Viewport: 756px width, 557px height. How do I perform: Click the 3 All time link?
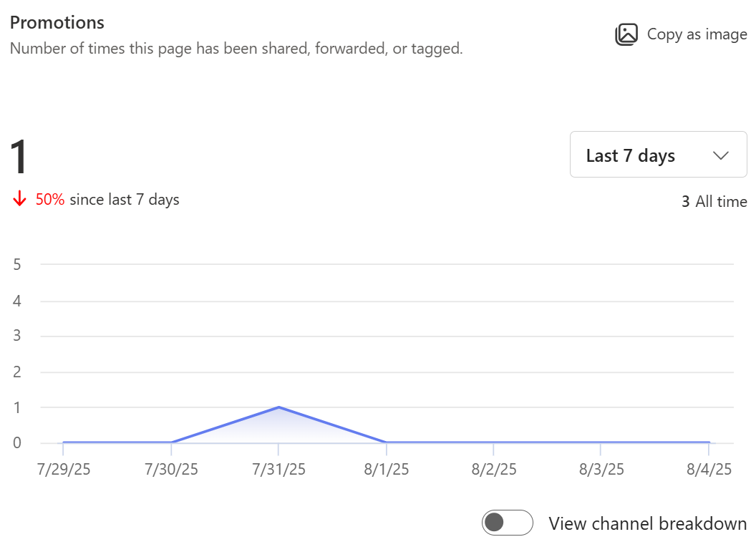click(714, 201)
